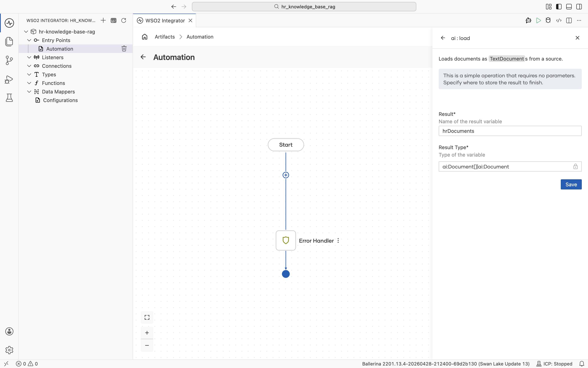Select the Automation tree item

click(76, 49)
